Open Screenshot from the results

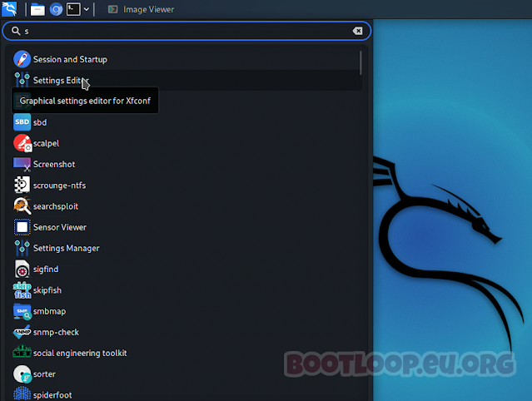[186, 165]
